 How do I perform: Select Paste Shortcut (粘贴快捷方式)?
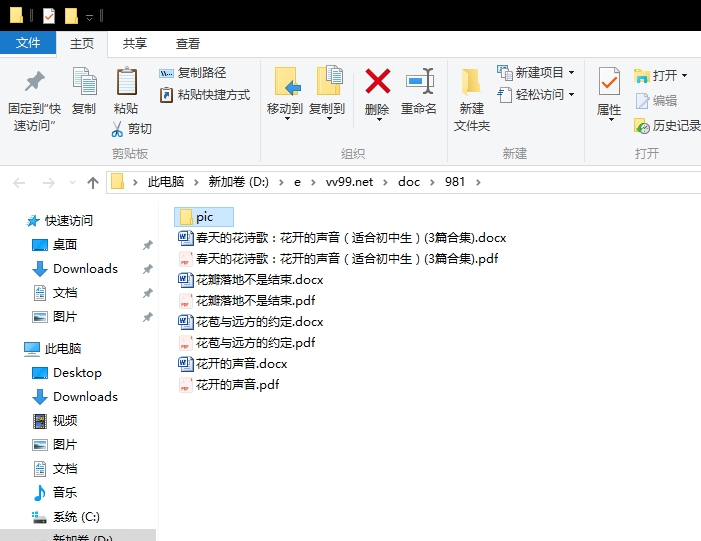(x=204, y=95)
